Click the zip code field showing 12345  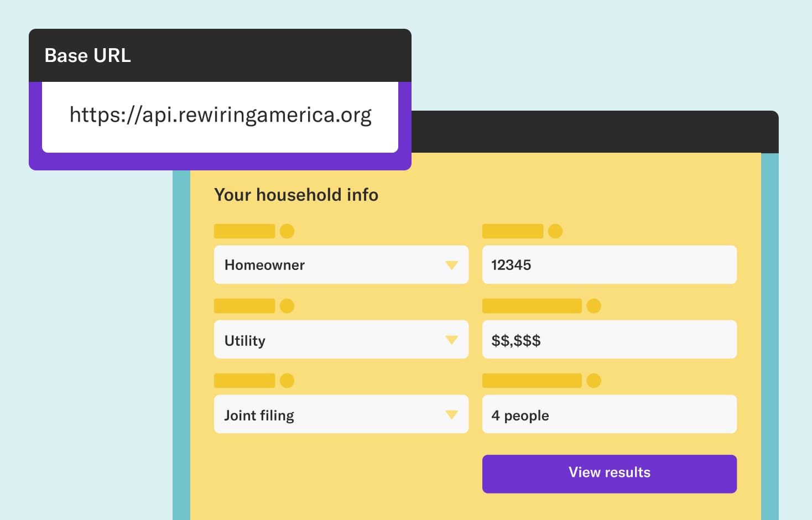click(x=610, y=264)
